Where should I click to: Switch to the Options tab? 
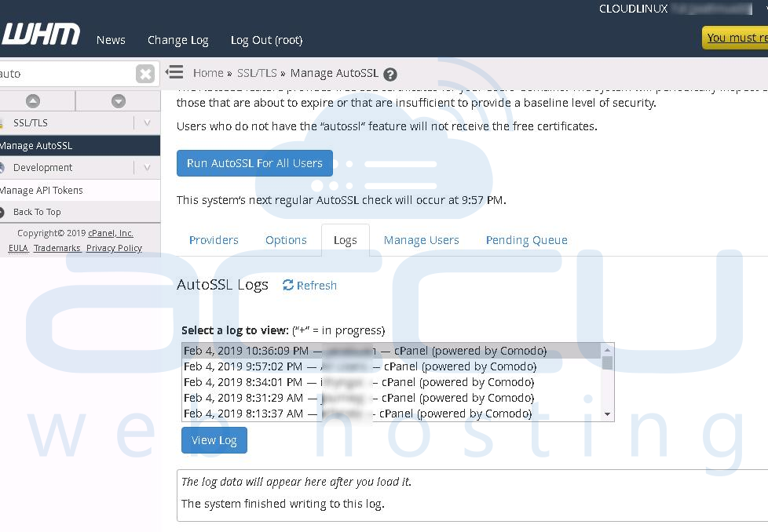pos(286,240)
